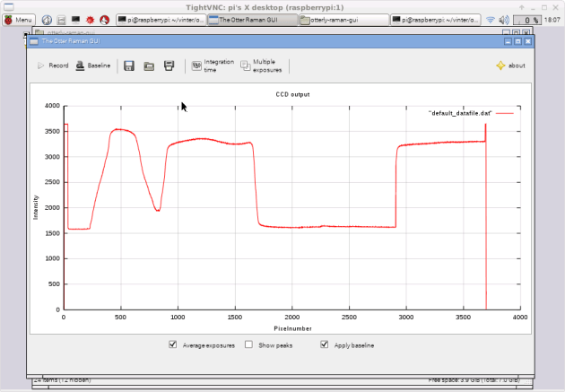Enable the Show peaks checkbox

click(x=248, y=344)
